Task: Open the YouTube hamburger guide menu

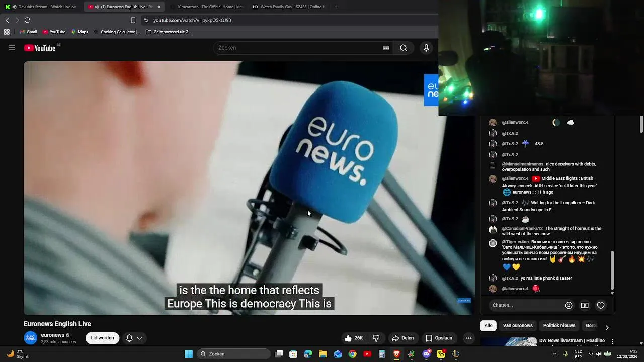Action: (x=12, y=48)
